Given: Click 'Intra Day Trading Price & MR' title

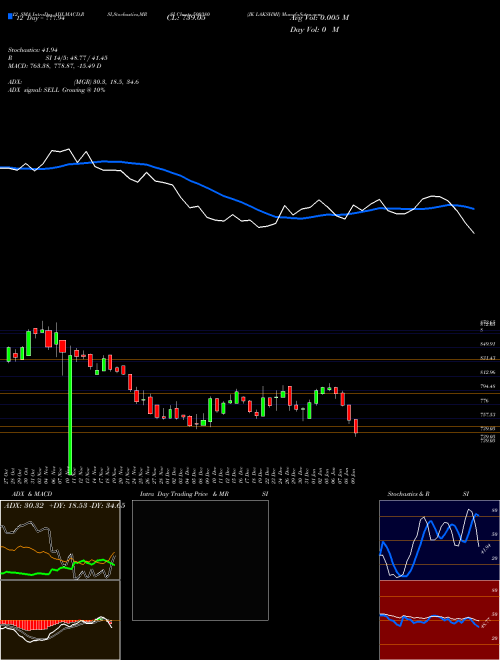Looking at the screenshot, I should click(x=184, y=494).
